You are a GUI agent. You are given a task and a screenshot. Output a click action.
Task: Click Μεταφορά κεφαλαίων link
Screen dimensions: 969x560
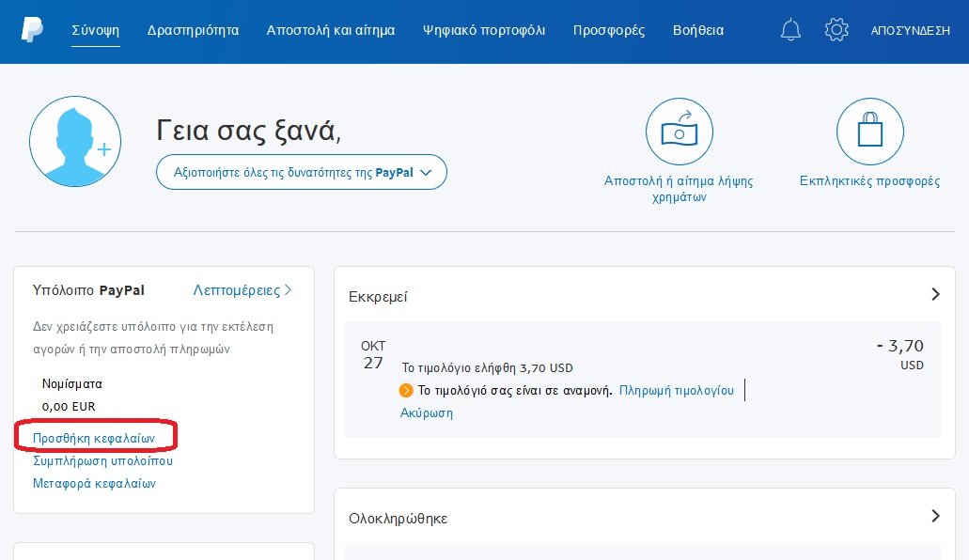coord(94,483)
